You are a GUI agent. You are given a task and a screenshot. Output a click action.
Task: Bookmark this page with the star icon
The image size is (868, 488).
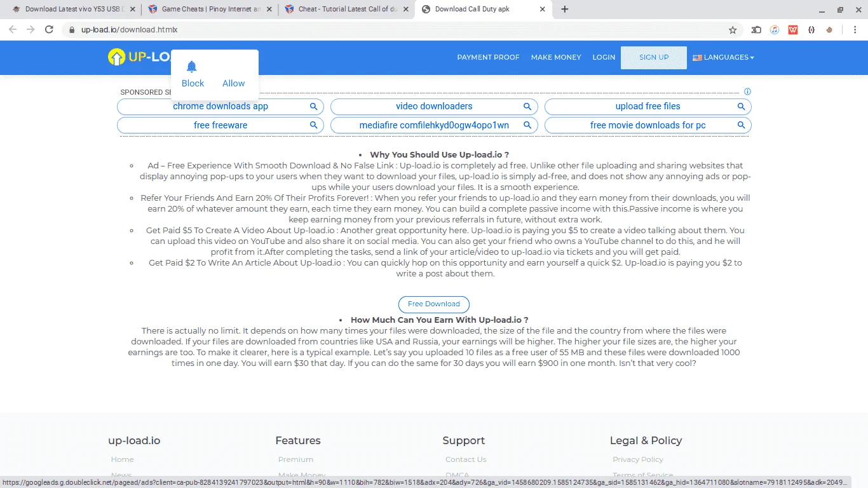pyautogui.click(x=733, y=30)
